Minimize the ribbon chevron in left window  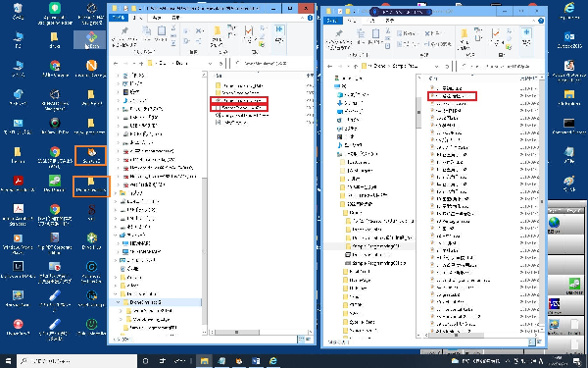coord(303,18)
